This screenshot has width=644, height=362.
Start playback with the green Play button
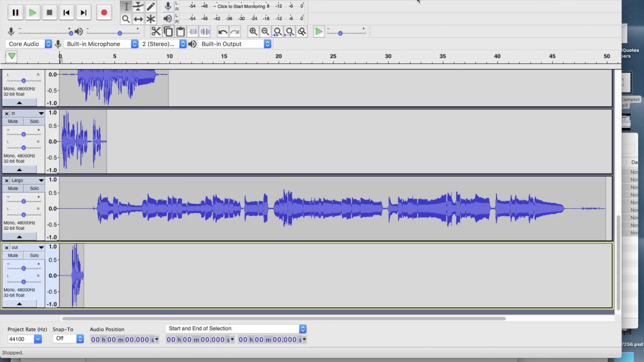32,13
